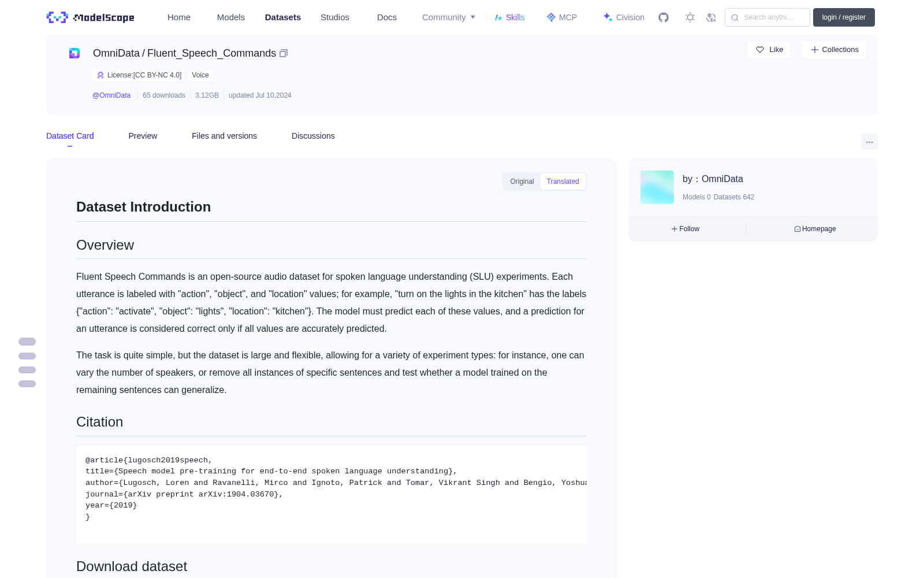Go to the Discussions tab

[x=313, y=136]
